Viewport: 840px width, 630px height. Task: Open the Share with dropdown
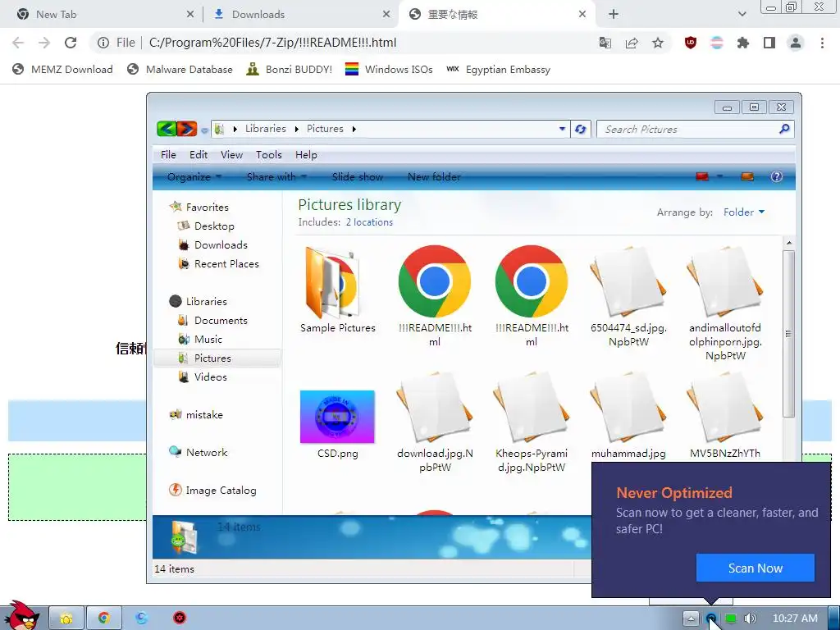tap(276, 177)
